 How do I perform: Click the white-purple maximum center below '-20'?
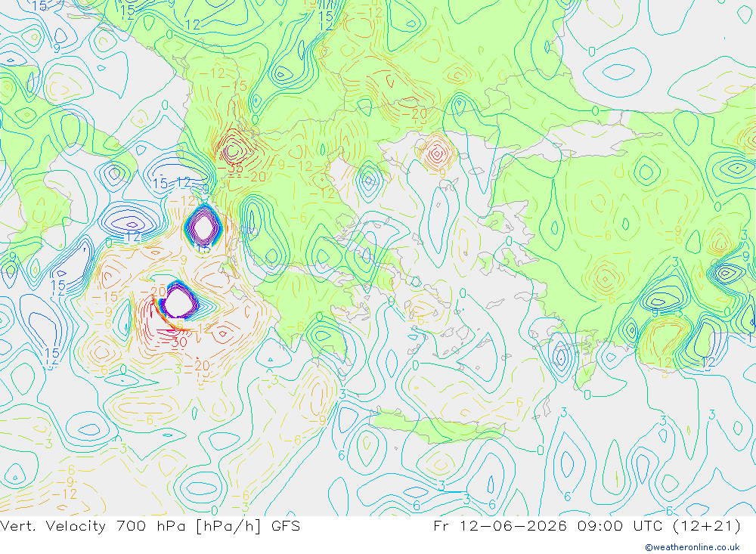[179, 302]
